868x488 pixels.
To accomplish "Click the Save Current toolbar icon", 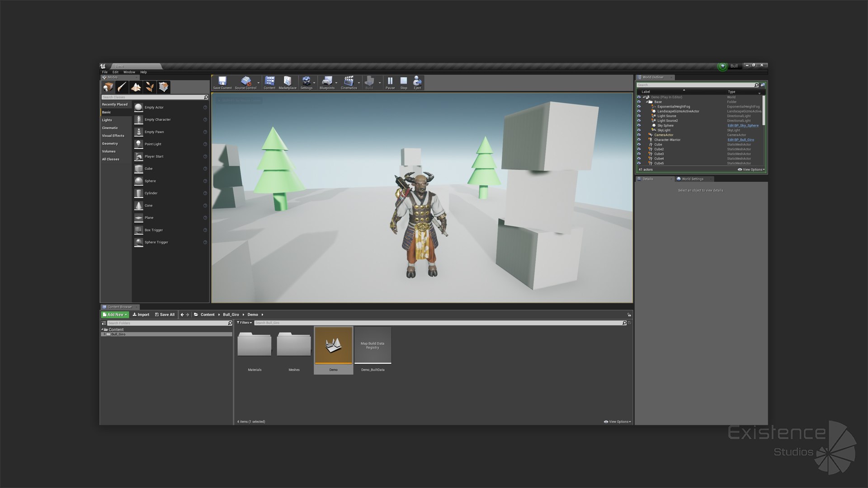I will [x=222, y=82].
